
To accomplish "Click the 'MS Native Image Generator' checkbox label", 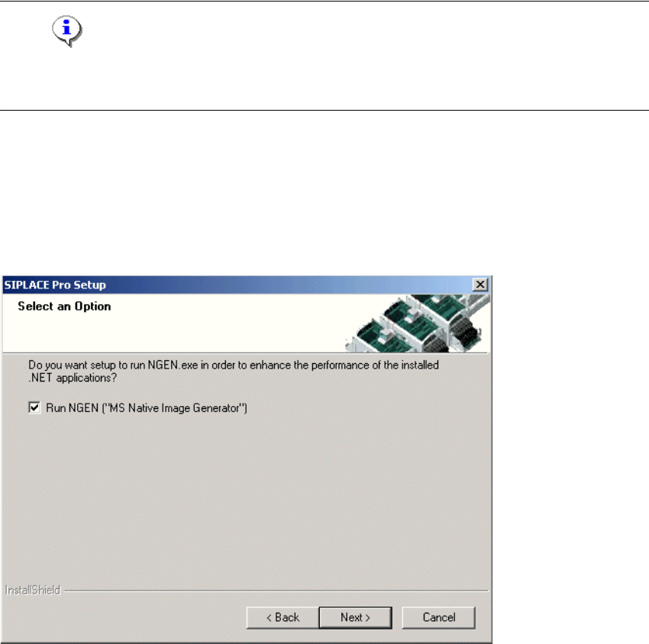I will coord(147,407).
